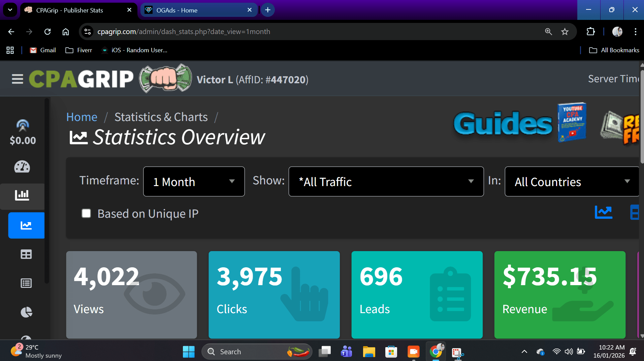Open the pie chart sidebar icon

pyautogui.click(x=26, y=312)
